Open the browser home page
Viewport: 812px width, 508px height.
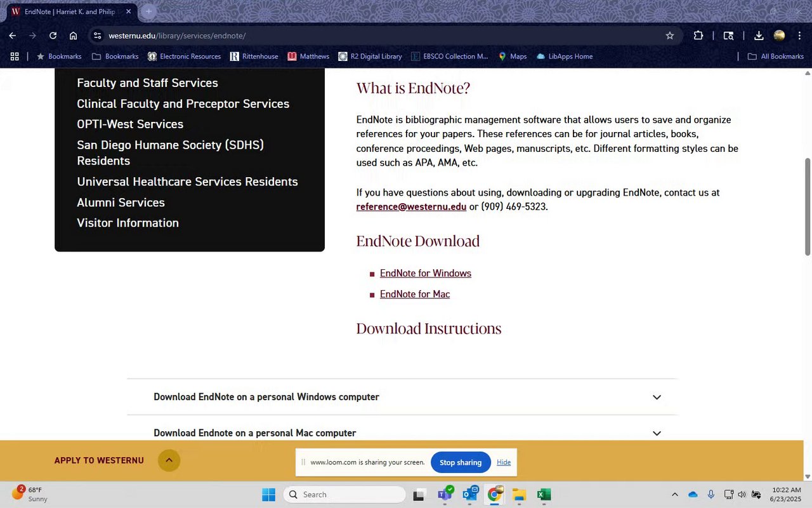coord(74,36)
